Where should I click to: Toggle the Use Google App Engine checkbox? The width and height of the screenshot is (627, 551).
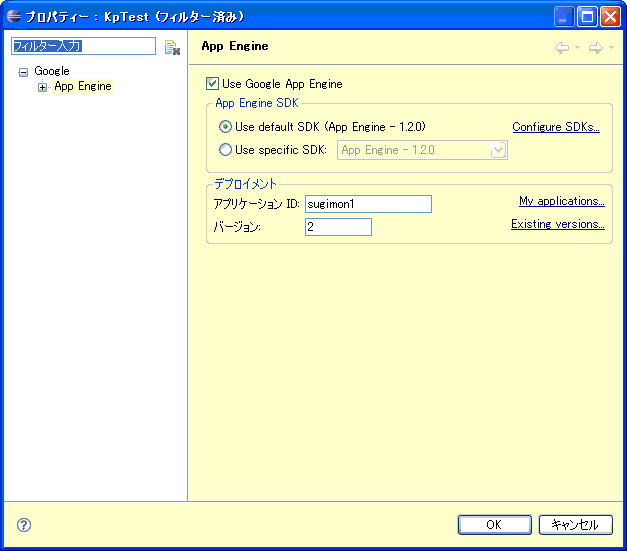coord(212,84)
